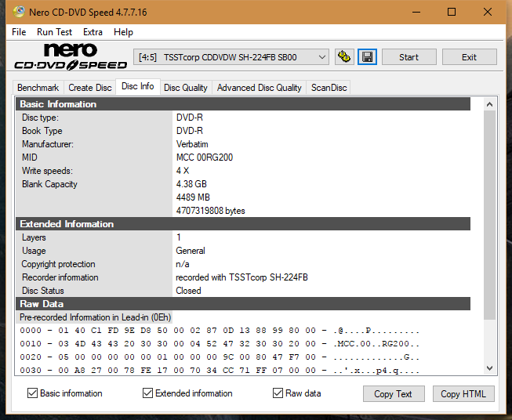Open the File menu
512x420 pixels.
[x=19, y=32]
